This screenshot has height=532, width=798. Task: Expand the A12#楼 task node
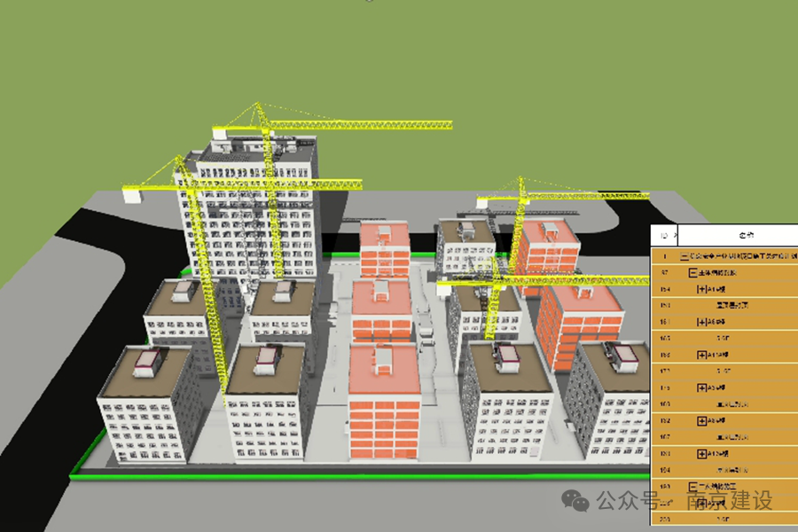701,453
